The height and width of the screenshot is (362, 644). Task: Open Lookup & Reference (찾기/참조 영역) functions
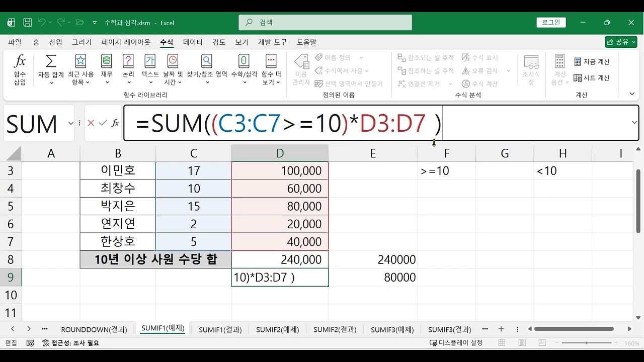click(207, 70)
